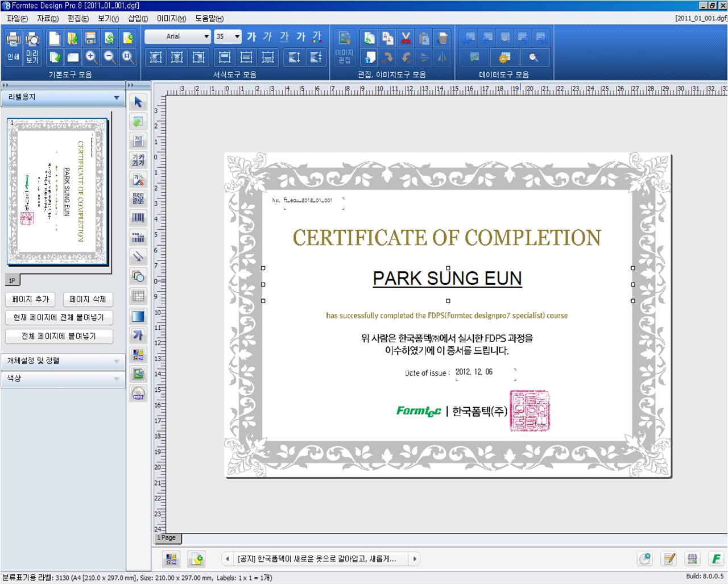Select the QR code tool
Viewport: 728px width, 584px height.
(138, 198)
